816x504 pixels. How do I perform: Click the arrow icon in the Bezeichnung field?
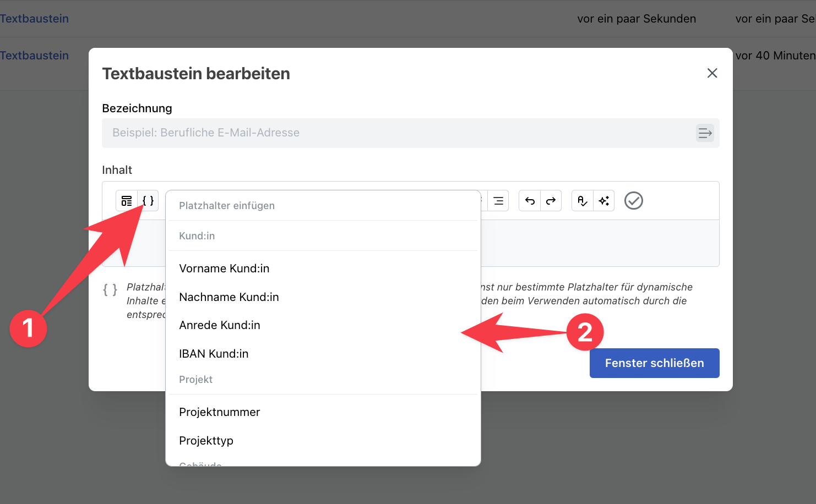click(x=705, y=133)
